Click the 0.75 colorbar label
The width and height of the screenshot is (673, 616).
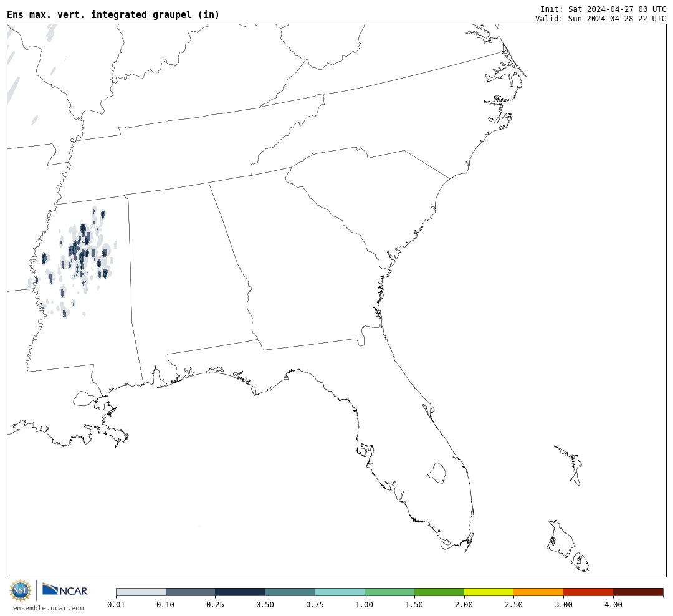pyautogui.click(x=315, y=604)
